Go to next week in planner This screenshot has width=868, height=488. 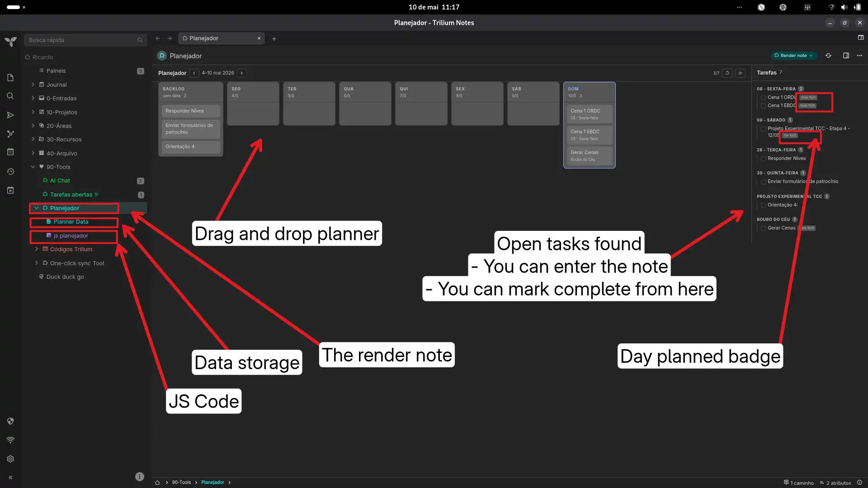pyautogui.click(x=242, y=73)
